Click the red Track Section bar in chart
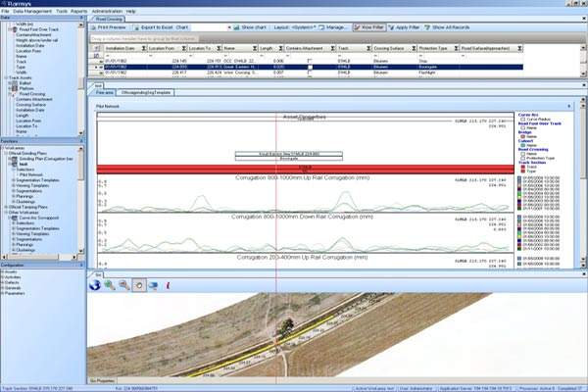The image size is (588, 392). pyautogui.click(x=294, y=170)
